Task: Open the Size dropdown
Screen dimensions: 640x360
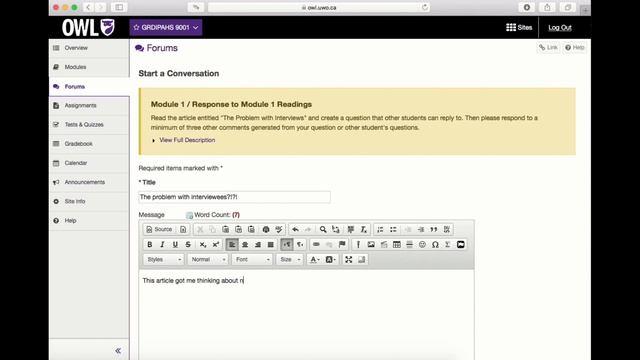Action: (289, 260)
